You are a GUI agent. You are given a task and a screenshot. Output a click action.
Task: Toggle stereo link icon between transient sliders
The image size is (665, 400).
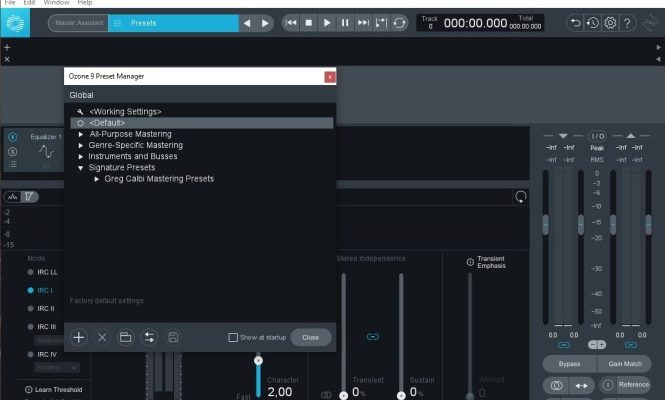(x=372, y=337)
